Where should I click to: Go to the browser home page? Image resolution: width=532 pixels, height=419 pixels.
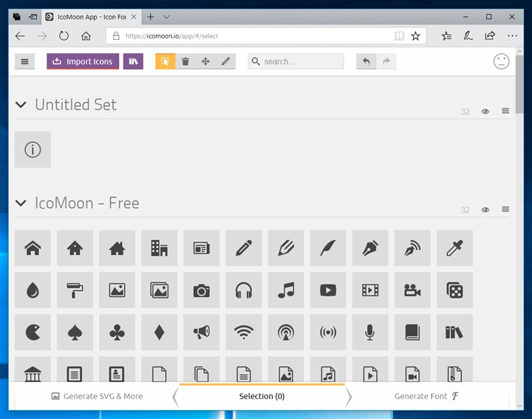86,36
